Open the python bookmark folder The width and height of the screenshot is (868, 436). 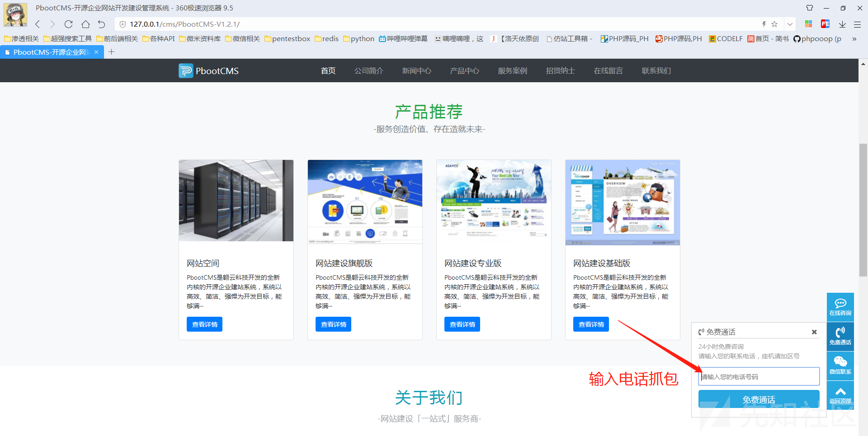tap(359, 39)
